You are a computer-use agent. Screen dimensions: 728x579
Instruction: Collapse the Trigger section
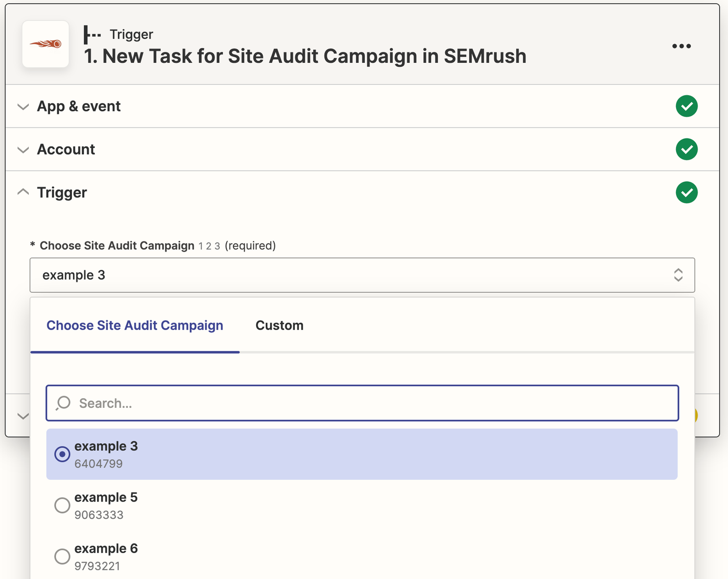click(23, 192)
